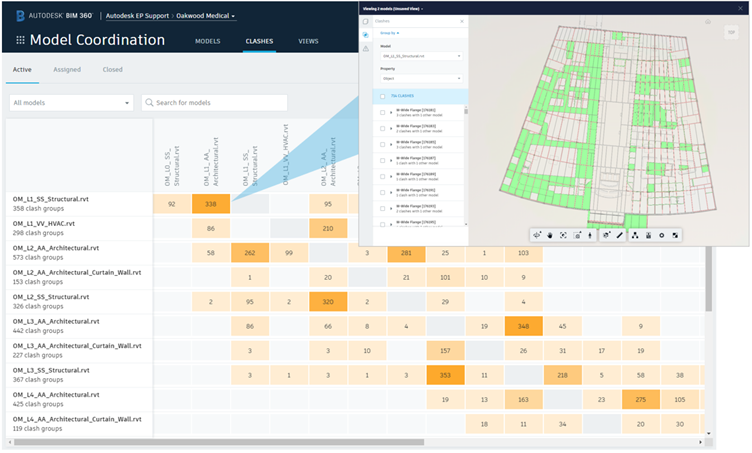Image resolution: width=752 pixels, height=453 pixels.
Task: Open the Models panel icon in viewer sidebar
Action: tap(366, 22)
